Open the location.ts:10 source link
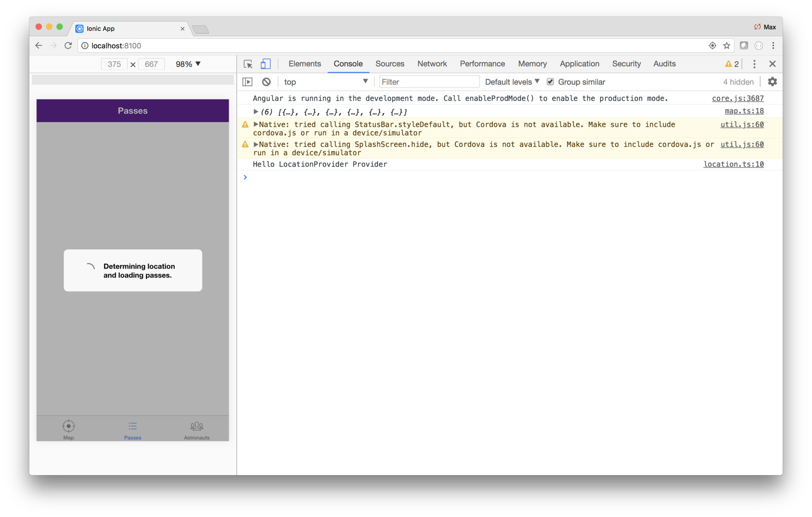 (x=733, y=164)
